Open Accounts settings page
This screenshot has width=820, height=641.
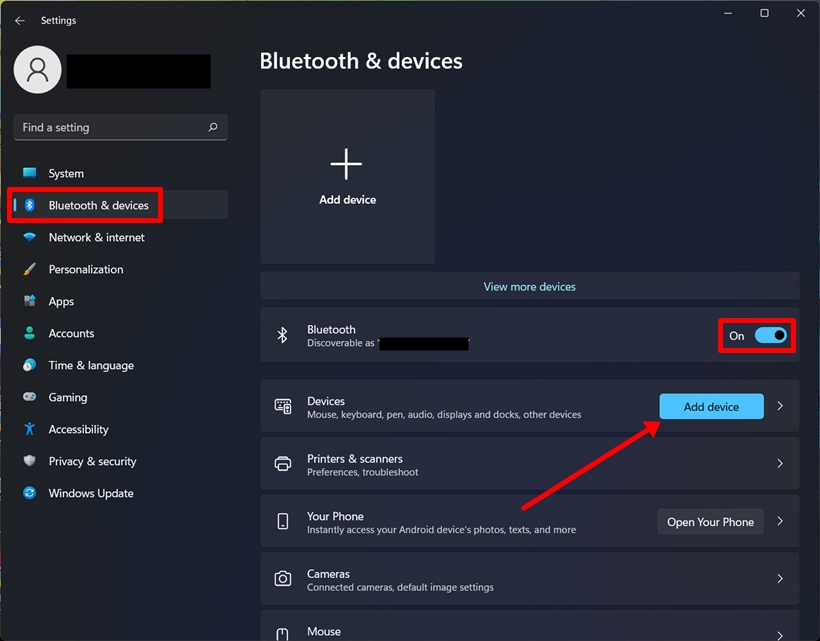pyautogui.click(x=121, y=333)
